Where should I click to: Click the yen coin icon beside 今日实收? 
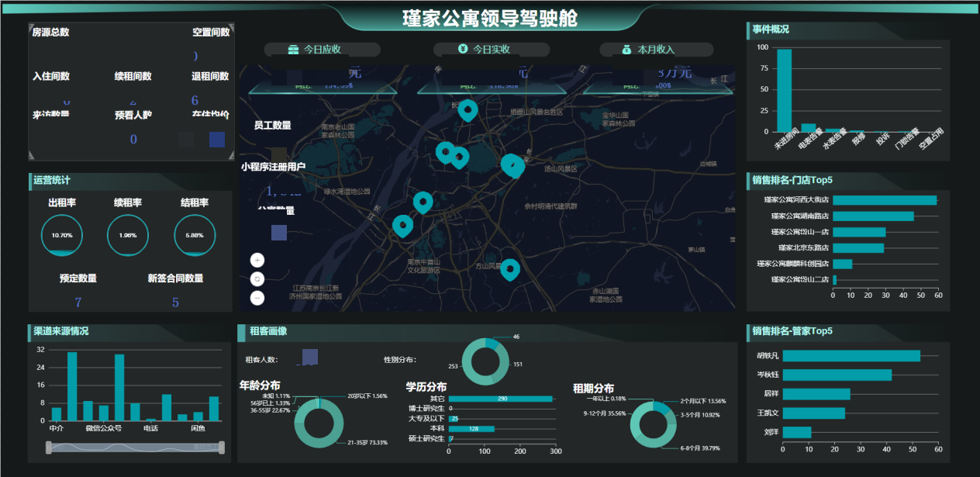point(463,50)
